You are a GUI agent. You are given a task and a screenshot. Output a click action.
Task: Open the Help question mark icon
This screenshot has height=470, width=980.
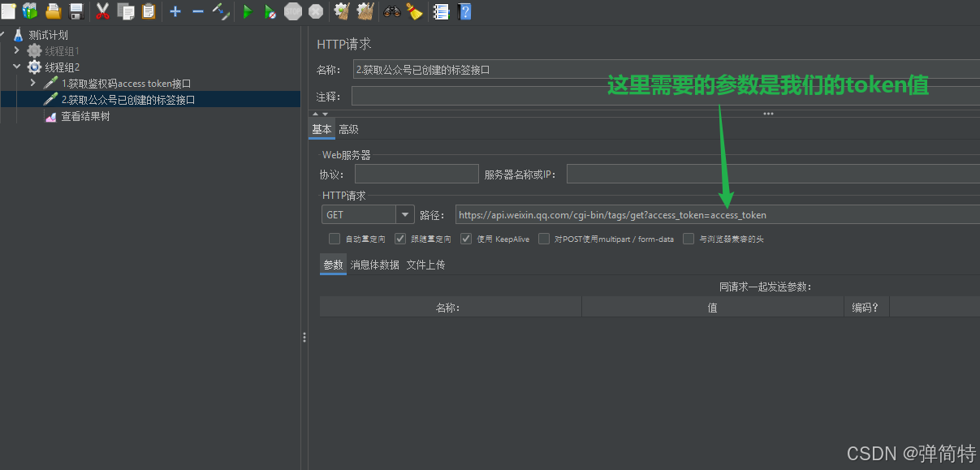pyautogui.click(x=465, y=11)
